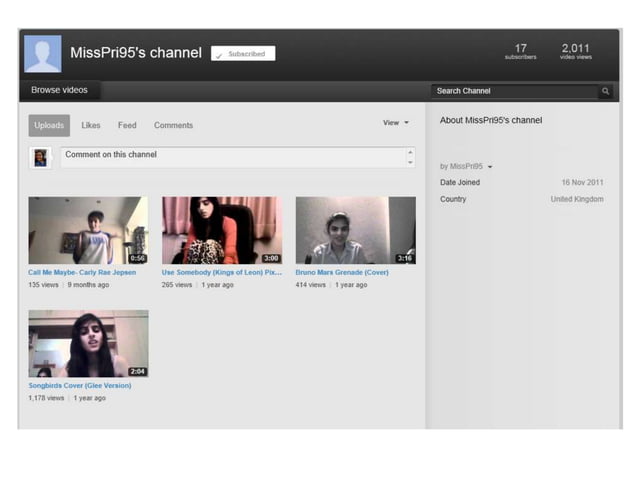Open 'Songbirds Cover (Glee Version)' link
Screen dimensions: 638x478
click(x=80, y=385)
